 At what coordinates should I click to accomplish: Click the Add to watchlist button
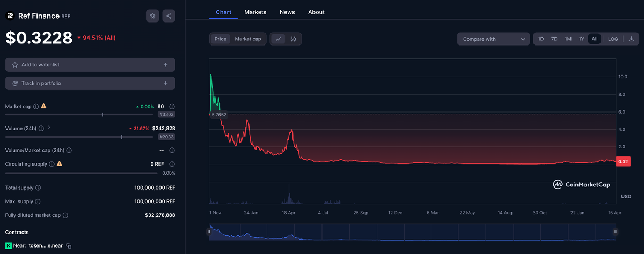90,65
